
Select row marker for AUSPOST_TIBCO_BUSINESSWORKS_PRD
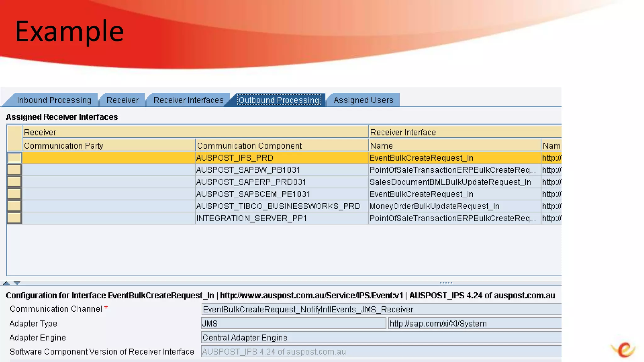point(14,206)
